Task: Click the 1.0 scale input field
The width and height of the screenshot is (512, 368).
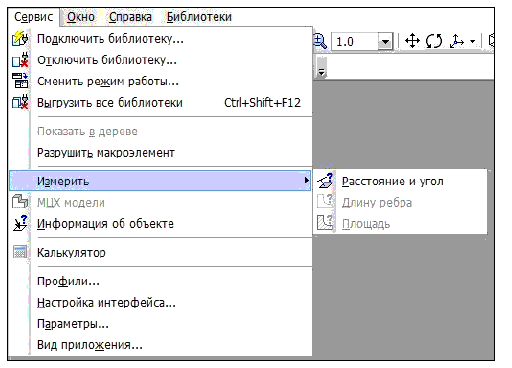Action: [x=355, y=42]
